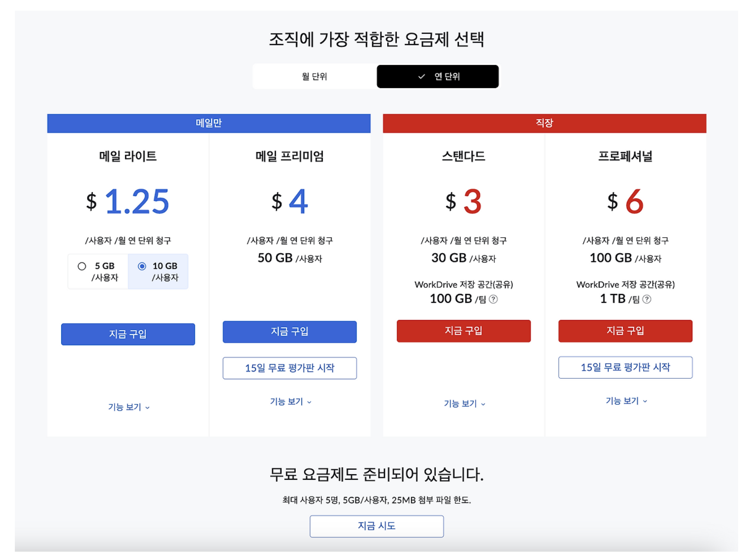Click WorkDrive 저장 공간(공유) under 스탠다드

point(464,285)
